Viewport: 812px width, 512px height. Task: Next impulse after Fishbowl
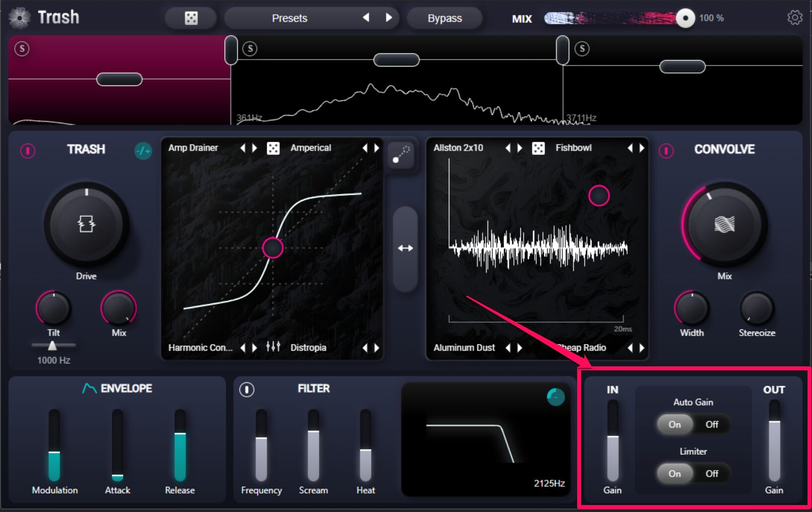tap(642, 148)
